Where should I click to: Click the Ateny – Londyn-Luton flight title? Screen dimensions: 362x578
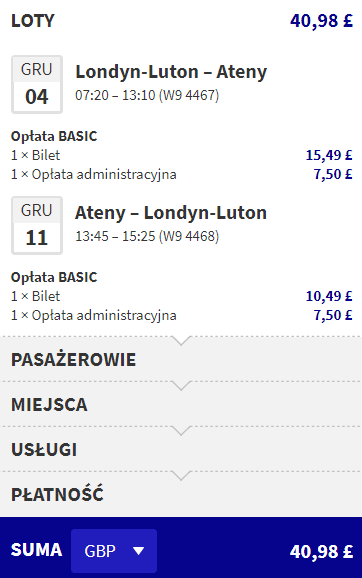[171, 213]
